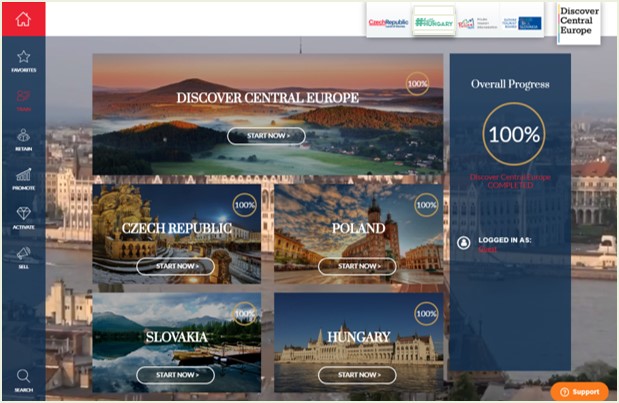The width and height of the screenshot is (619, 403).
Task: Click the Overall Progress 100% circle
Action: click(514, 133)
